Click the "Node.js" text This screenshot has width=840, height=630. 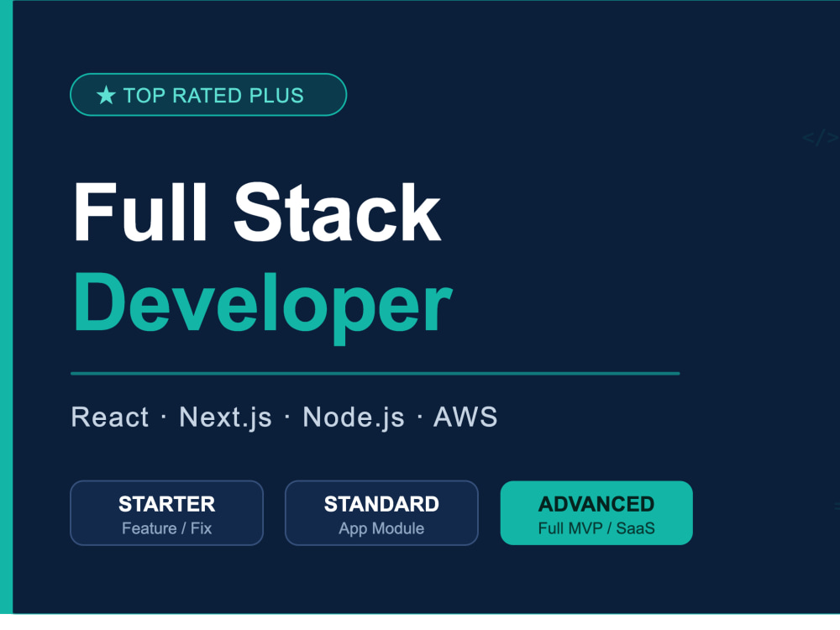354,417
